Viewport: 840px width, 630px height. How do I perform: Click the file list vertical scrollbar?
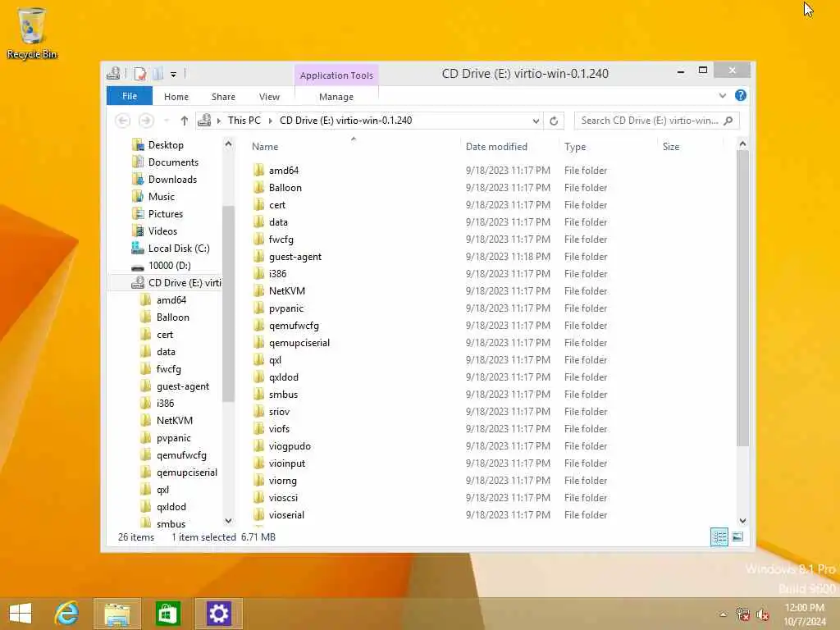742,299
